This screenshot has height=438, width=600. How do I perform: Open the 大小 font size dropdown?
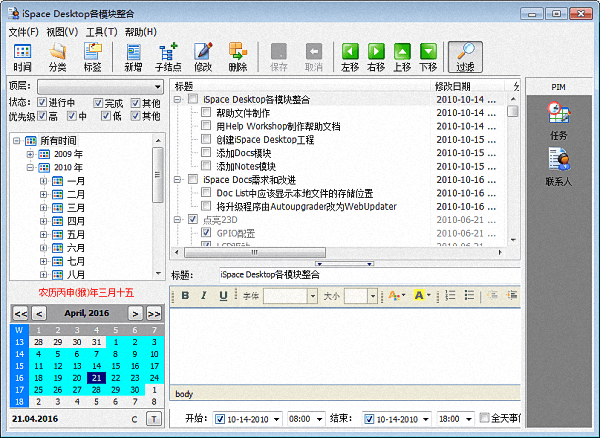[x=373, y=296]
